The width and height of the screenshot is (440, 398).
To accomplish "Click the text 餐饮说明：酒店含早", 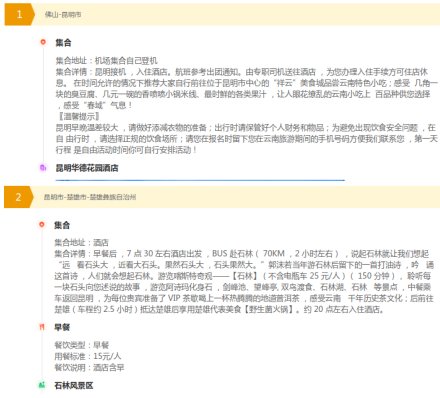I will tap(89, 368).
